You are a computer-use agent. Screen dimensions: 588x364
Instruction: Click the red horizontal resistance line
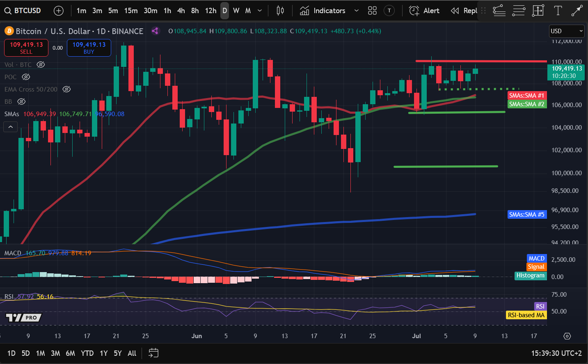click(481, 61)
